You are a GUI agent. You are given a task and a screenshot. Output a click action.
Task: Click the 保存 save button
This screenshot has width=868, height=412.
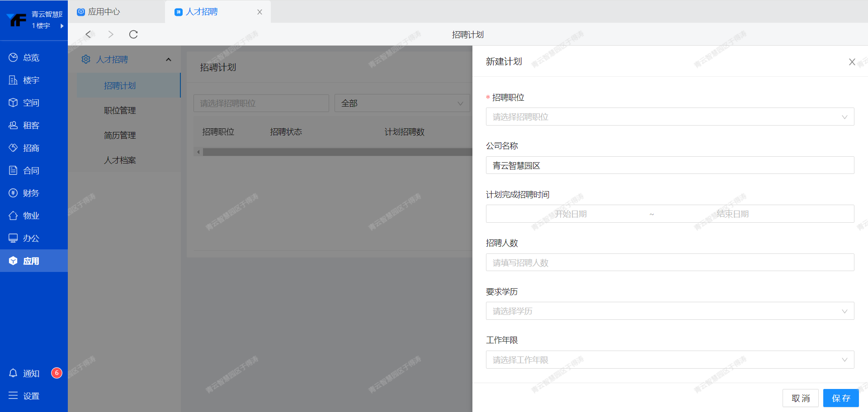(840, 398)
